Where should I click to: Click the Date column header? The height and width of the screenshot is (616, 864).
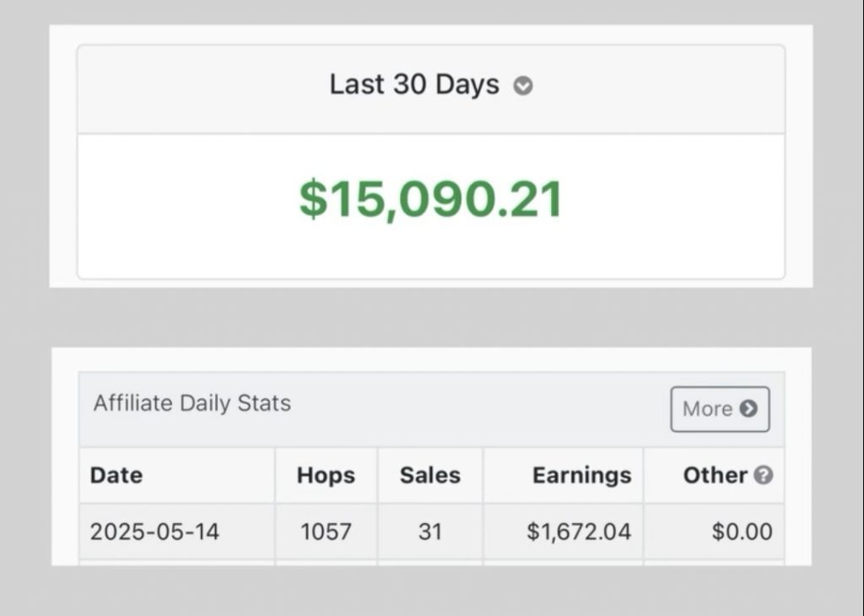coord(116,475)
